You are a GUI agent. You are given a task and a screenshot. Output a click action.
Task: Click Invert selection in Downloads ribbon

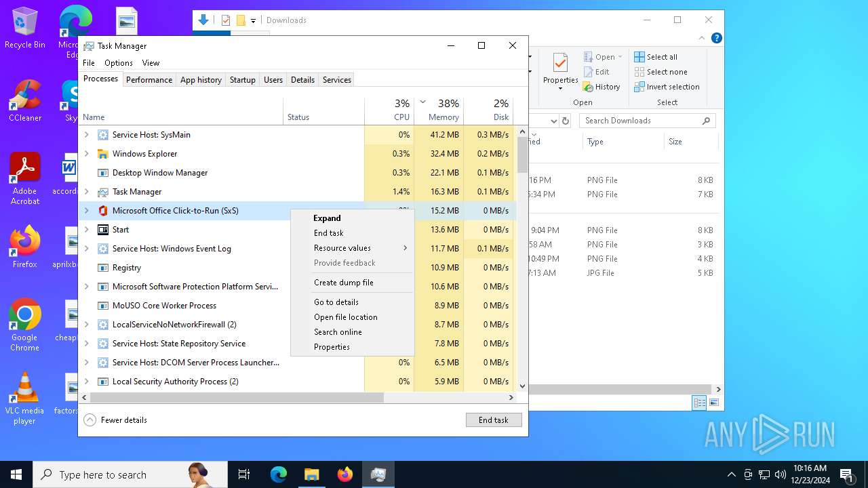667,87
